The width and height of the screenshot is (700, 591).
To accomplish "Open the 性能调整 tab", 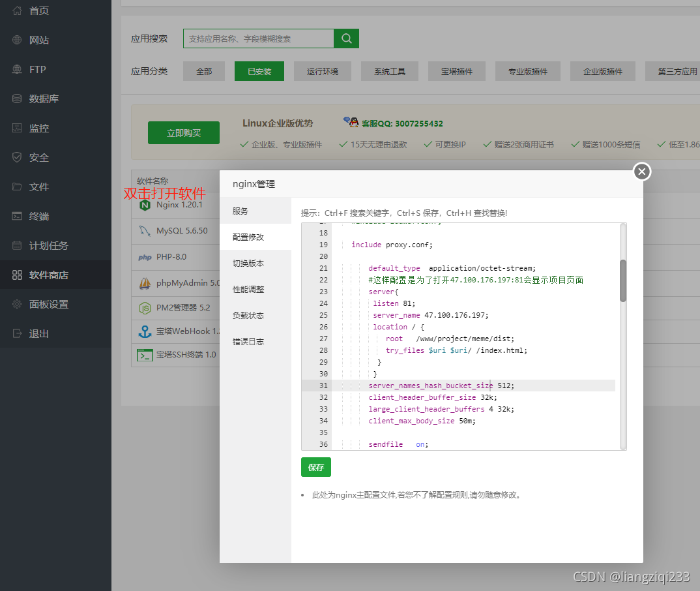I will click(x=255, y=289).
